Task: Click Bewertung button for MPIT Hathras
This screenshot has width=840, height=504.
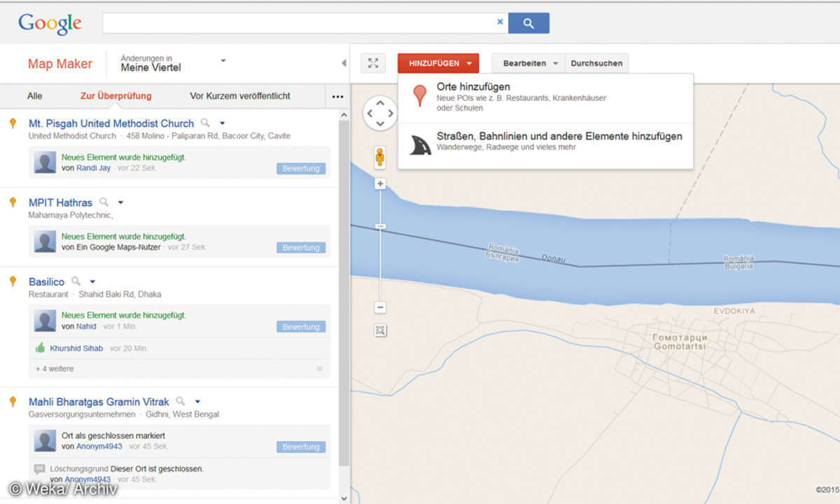Action: [301, 248]
